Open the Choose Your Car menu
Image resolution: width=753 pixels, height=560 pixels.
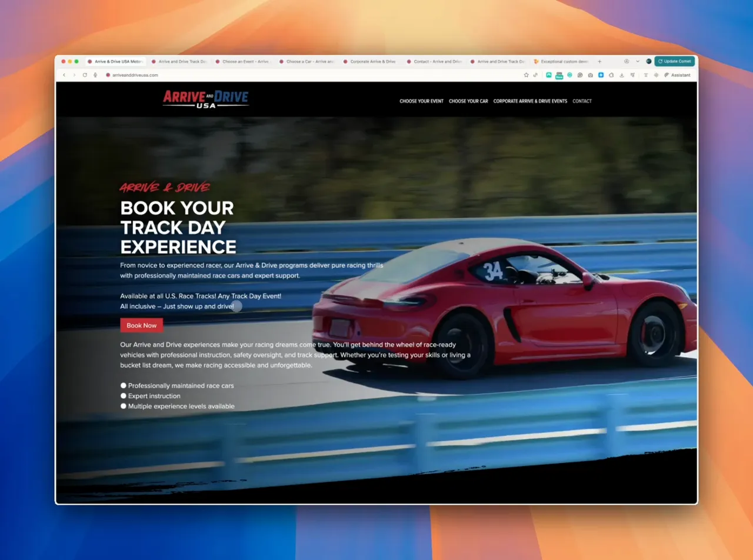point(468,101)
